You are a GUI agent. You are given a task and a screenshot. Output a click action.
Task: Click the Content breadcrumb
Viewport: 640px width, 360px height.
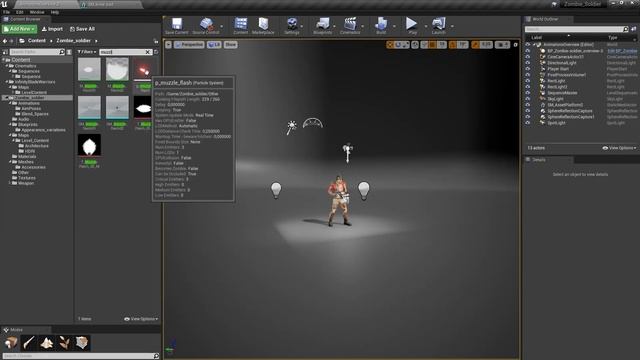(x=37, y=41)
